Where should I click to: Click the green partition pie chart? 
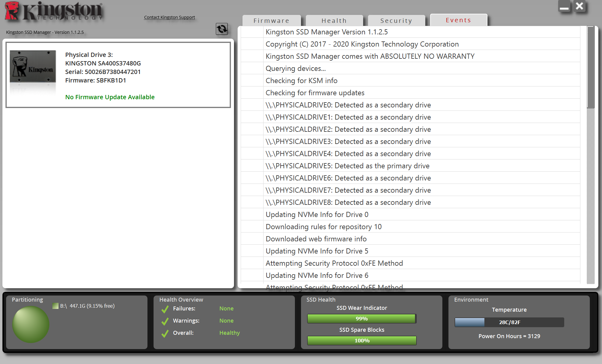tap(30, 324)
